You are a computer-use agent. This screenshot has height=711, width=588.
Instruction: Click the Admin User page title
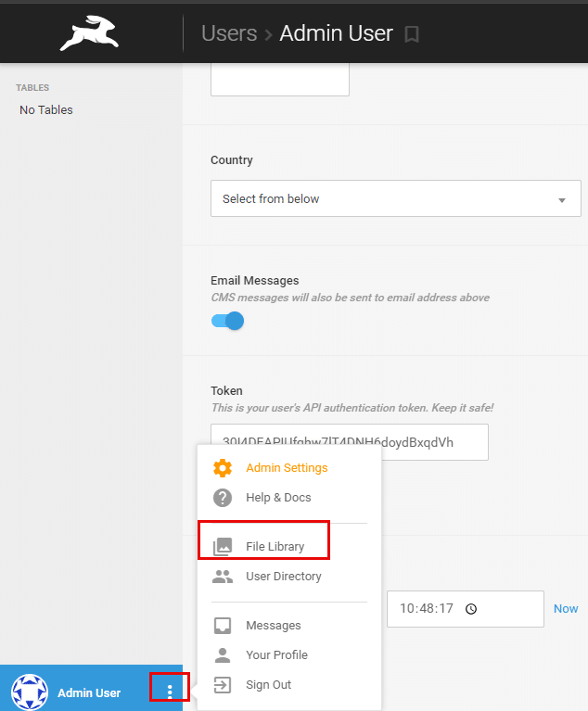coord(336,33)
